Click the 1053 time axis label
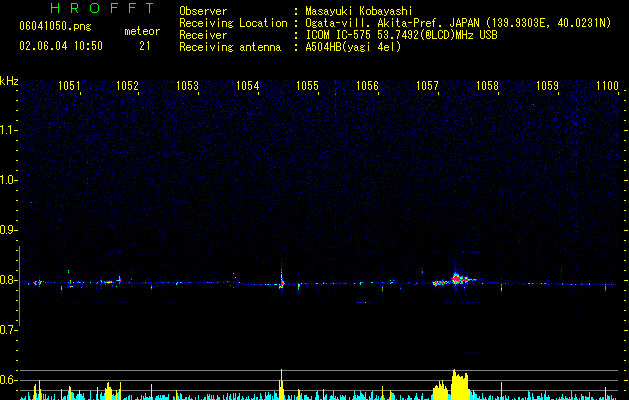This screenshot has width=629, height=400. (187, 86)
